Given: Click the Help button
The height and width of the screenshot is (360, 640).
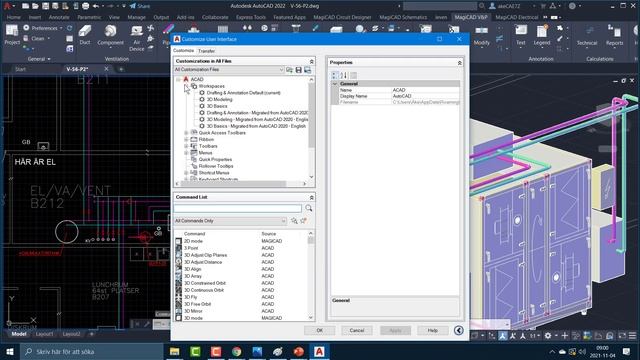Looking at the screenshot, I should (433, 330).
